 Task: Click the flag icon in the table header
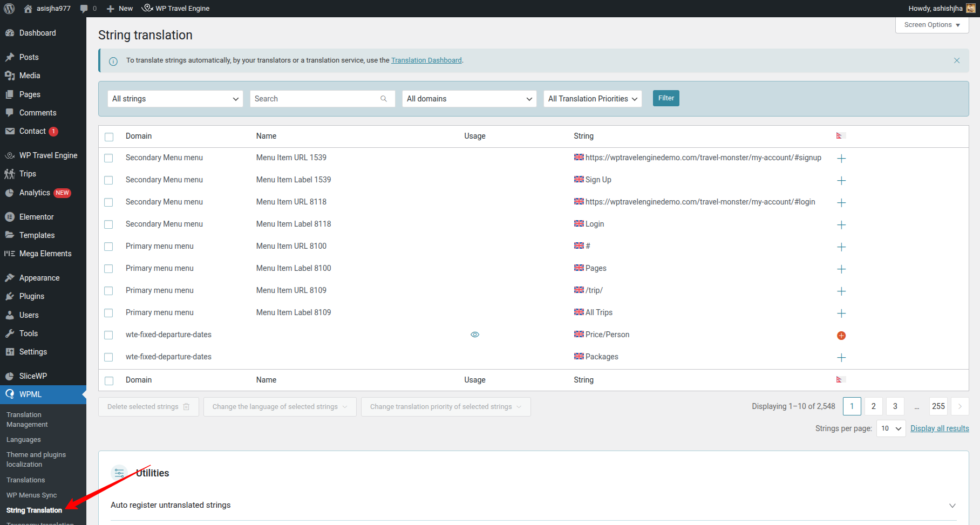(x=840, y=136)
